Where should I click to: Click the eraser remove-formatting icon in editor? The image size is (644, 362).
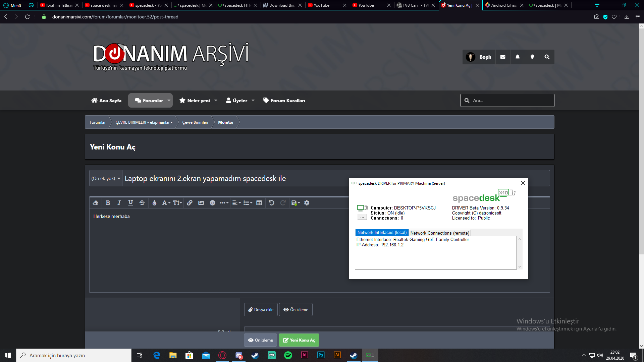pyautogui.click(x=96, y=203)
